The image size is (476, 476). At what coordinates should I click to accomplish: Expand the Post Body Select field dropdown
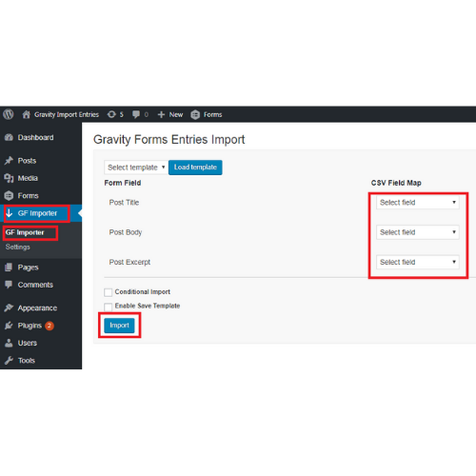click(418, 232)
